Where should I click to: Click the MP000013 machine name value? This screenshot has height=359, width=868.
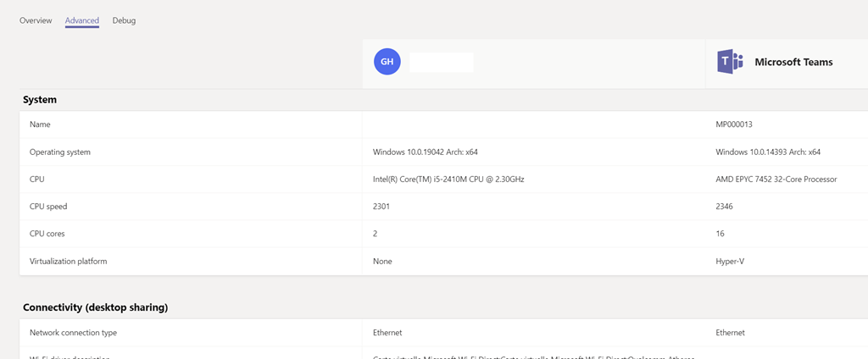pyautogui.click(x=735, y=124)
